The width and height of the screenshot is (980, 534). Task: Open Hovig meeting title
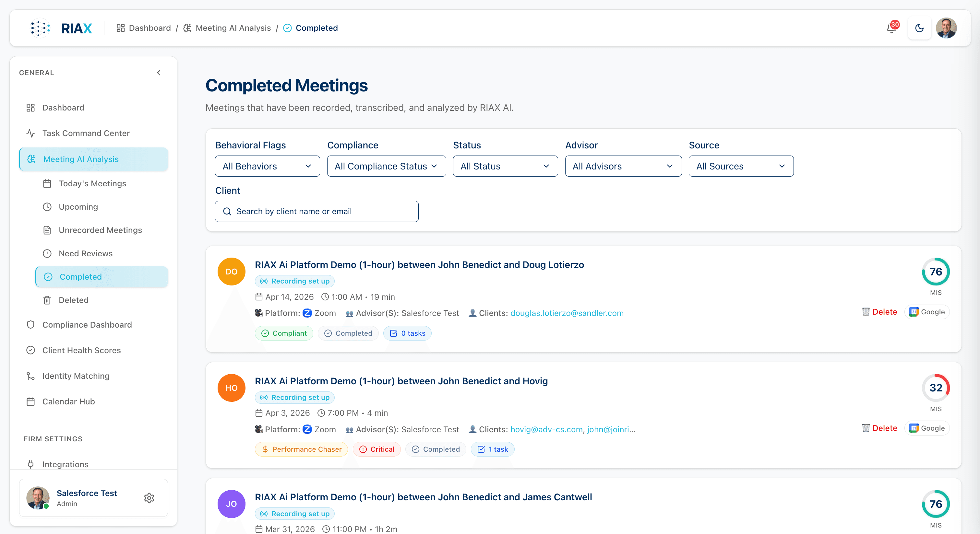(401, 381)
